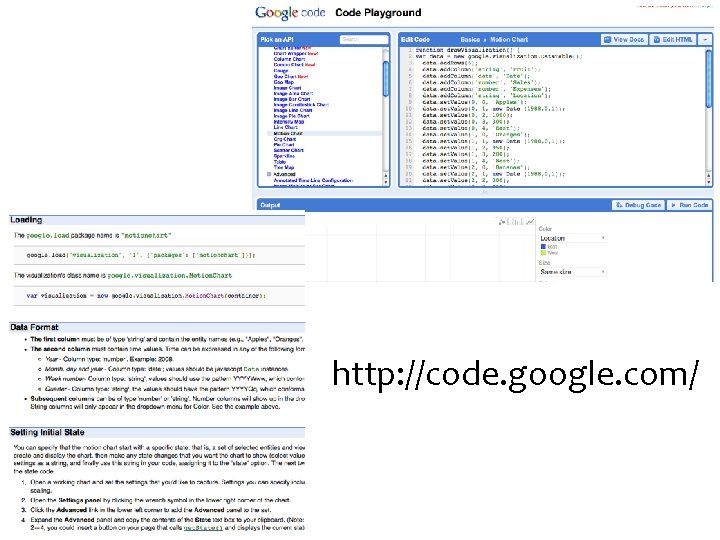Switch to the bubble chart view icon
This screenshot has width=720, height=540.
[x=502, y=222]
